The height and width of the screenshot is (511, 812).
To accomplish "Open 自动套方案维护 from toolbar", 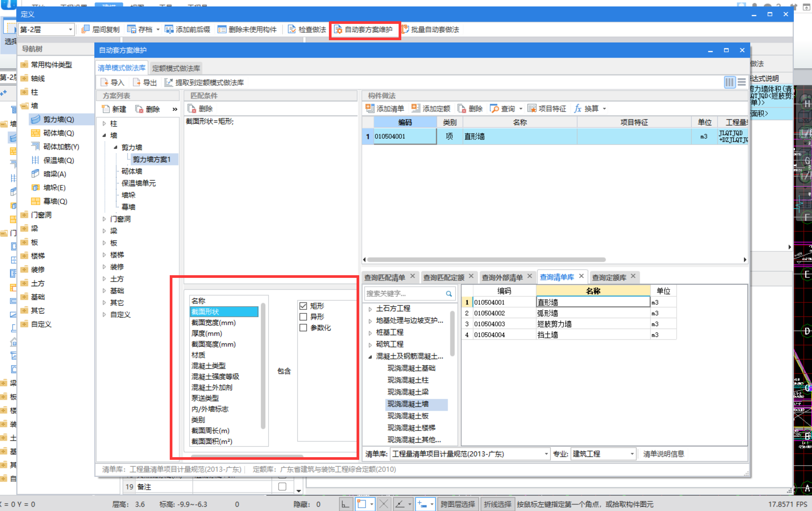I will coord(363,29).
